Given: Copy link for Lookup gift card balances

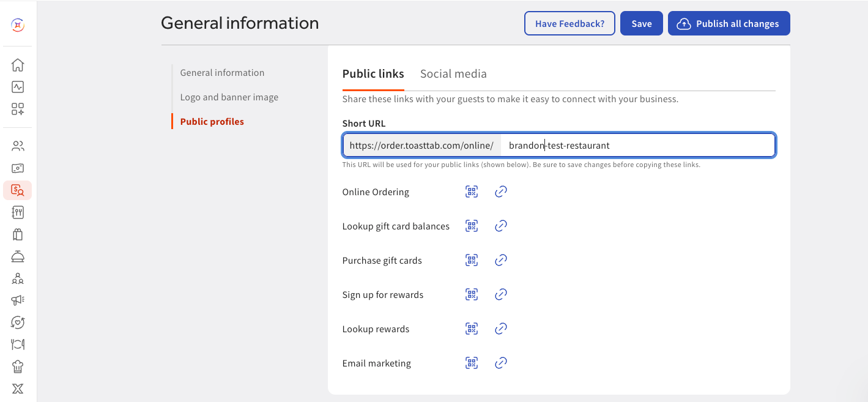Looking at the screenshot, I should point(501,226).
